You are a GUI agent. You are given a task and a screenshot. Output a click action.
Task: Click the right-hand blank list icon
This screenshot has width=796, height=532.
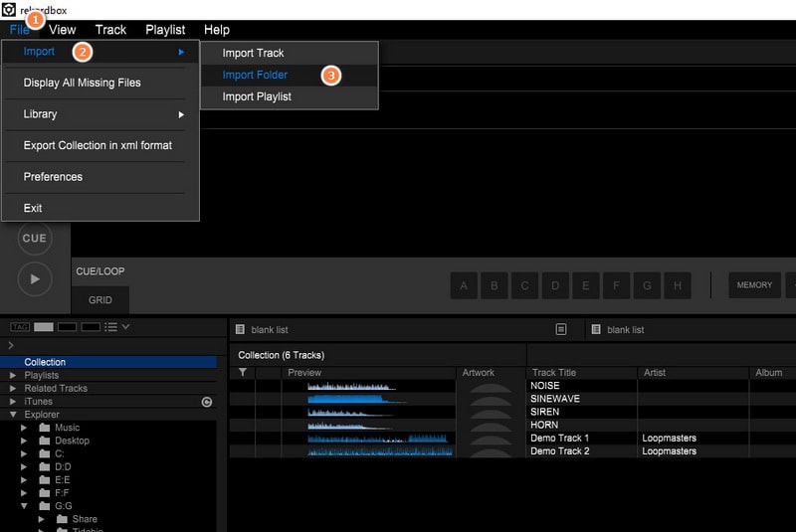click(596, 330)
